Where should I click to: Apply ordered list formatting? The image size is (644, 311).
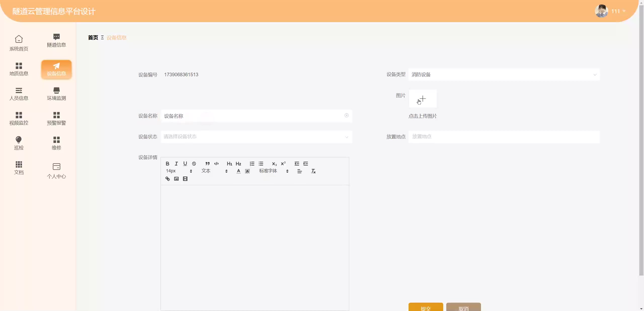[x=252, y=164]
